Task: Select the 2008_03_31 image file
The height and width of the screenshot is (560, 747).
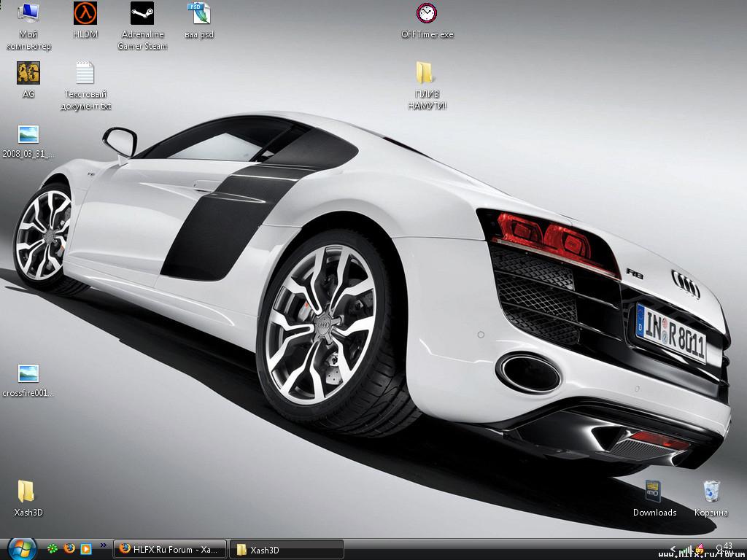Action: (28, 135)
